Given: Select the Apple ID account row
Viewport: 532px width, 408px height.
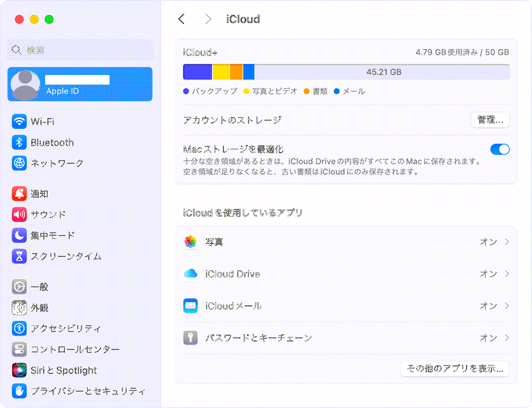Looking at the screenshot, I should pyautogui.click(x=80, y=84).
